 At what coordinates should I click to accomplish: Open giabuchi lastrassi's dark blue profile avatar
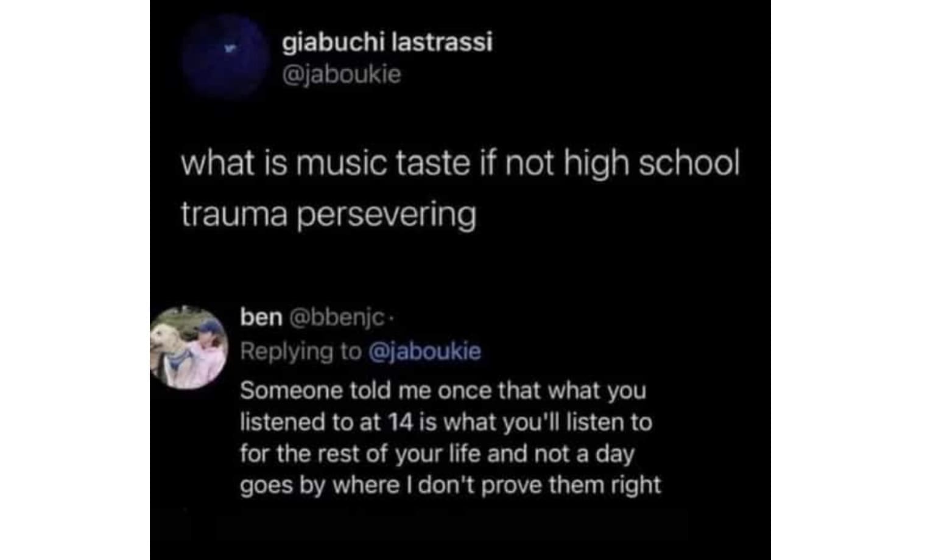coord(226,56)
